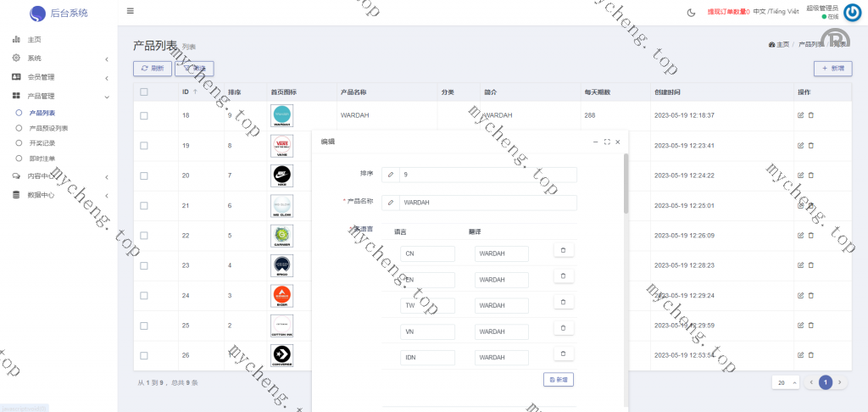This screenshot has width=868, height=412.
Task: Maximize the edit dialog window
Action: pyautogui.click(x=607, y=142)
